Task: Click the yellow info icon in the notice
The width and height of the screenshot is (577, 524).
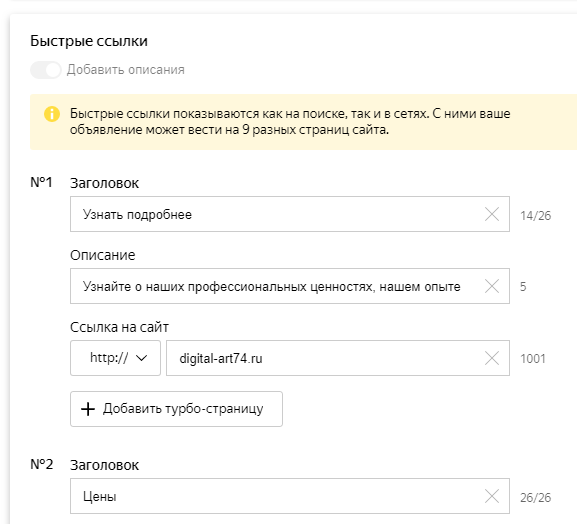Action: coord(52,114)
